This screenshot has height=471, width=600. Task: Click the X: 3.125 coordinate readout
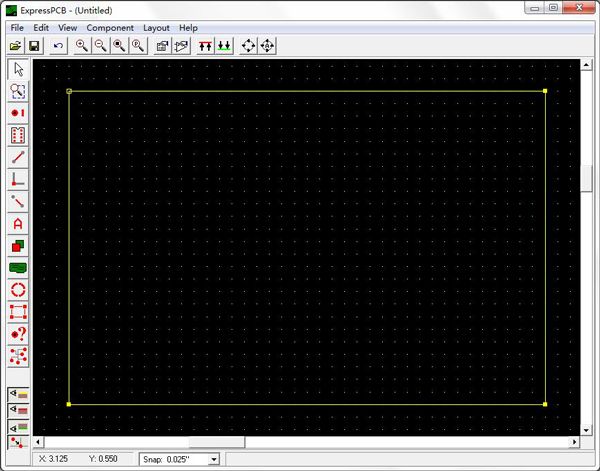point(54,459)
